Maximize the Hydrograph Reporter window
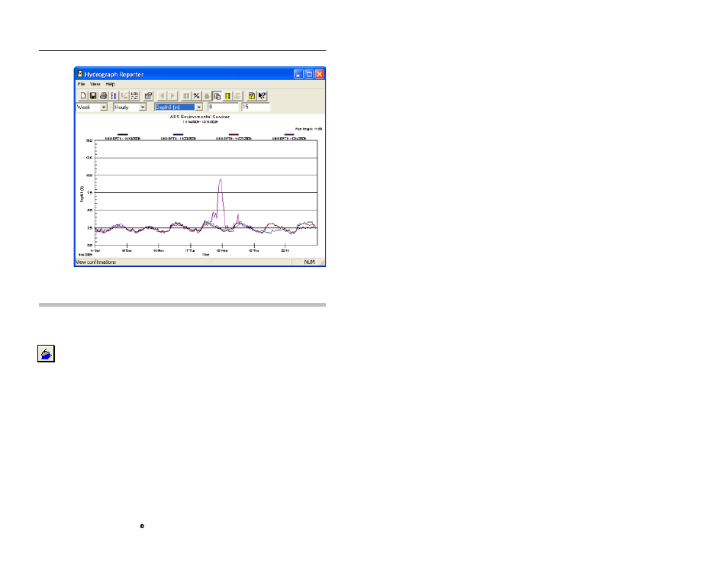Image resolution: width=728 pixels, height=563 pixels. tap(309, 74)
